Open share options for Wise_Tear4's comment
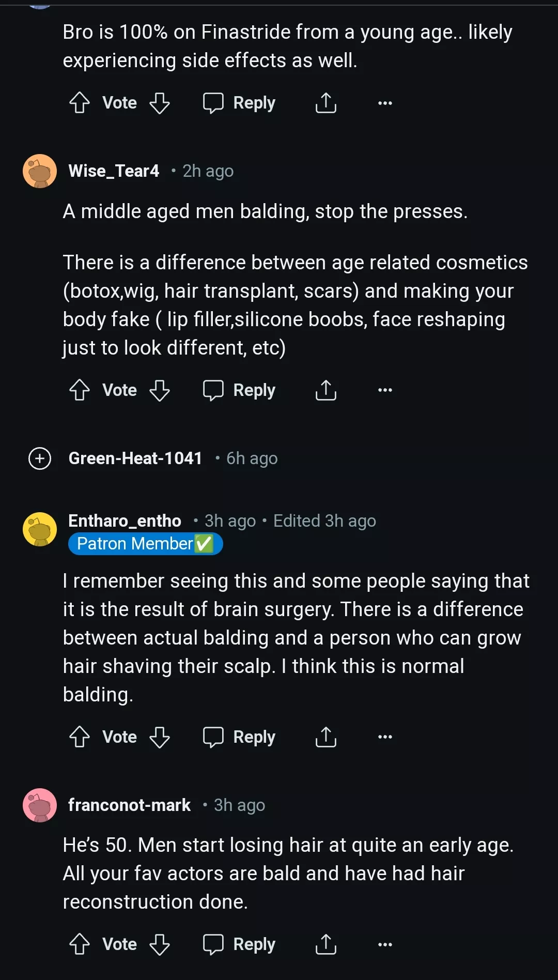 (x=326, y=390)
